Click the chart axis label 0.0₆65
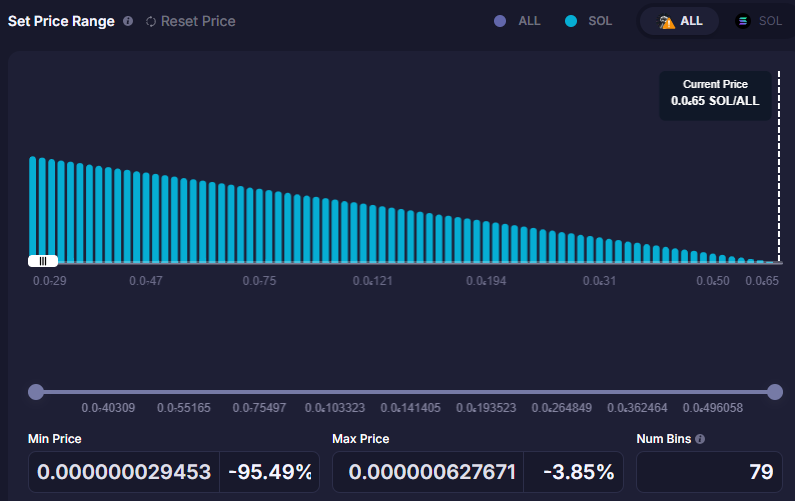Viewport: 795px width, 501px height. click(x=762, y=281)
